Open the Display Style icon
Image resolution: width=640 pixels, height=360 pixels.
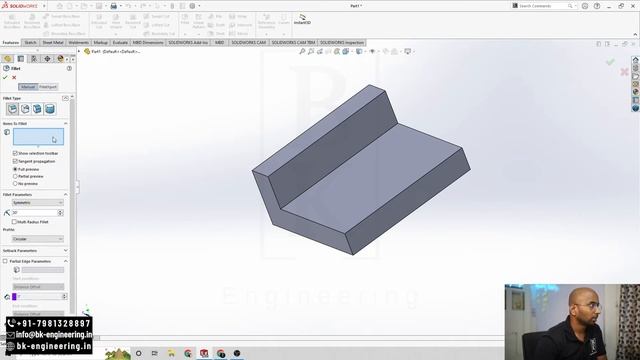point(359,51)
